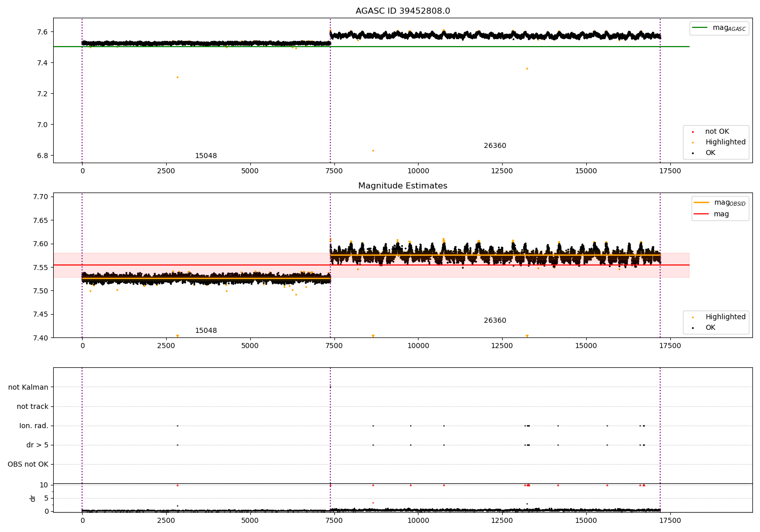Screen dimensions: 760x532
Task: Click obsid label 26360 in top plot
Action: tap(495, 146)
